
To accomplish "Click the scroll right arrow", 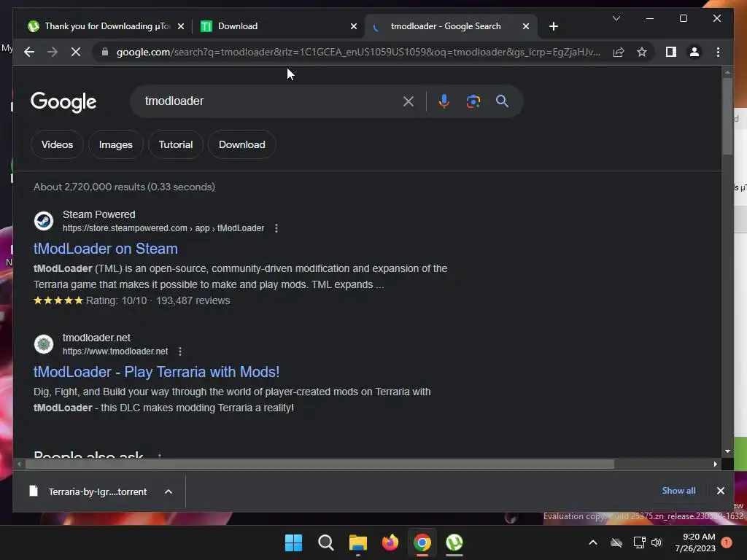I will click(716, 464).
